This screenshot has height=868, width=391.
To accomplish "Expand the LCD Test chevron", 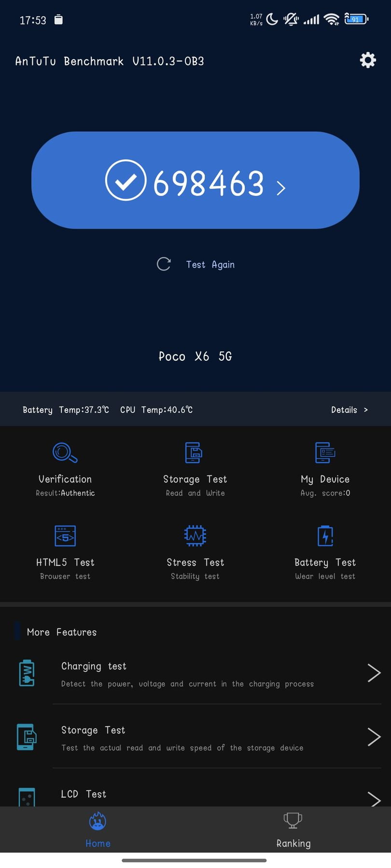I will point(374,799).
